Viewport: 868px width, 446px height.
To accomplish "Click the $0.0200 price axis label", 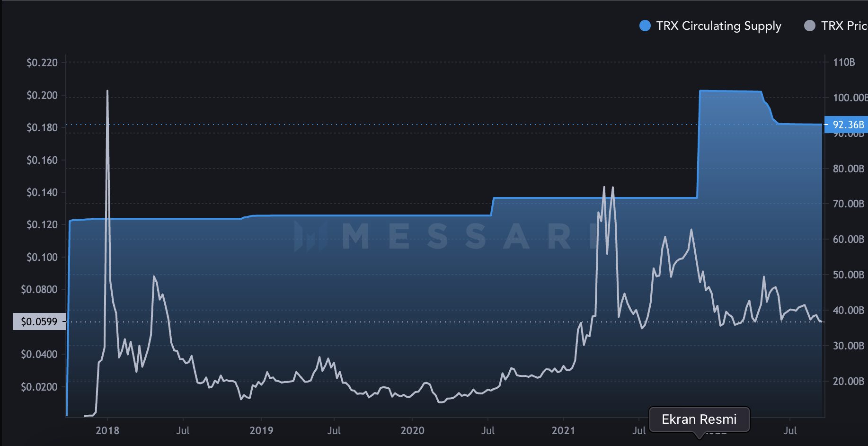I will click(39, 387).
